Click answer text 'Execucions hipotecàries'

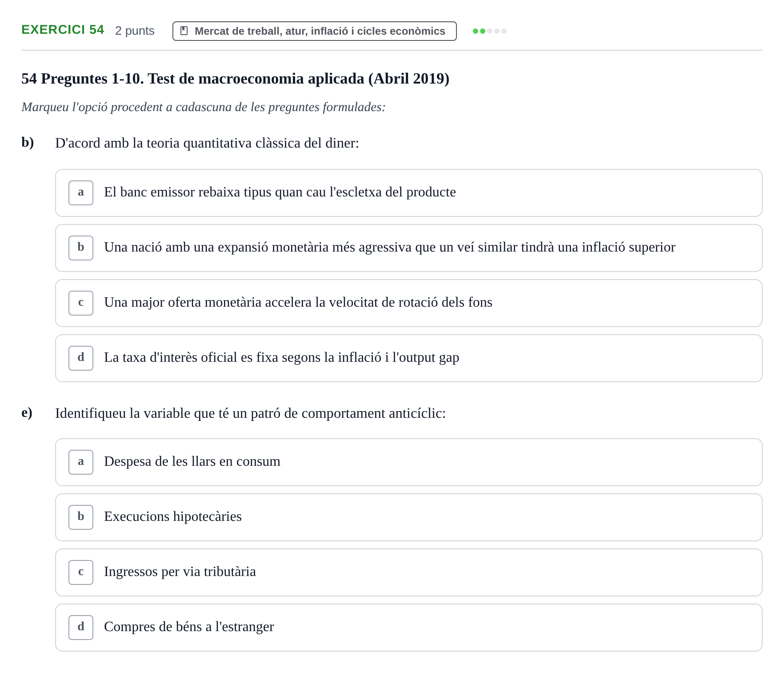pos(173,516)
